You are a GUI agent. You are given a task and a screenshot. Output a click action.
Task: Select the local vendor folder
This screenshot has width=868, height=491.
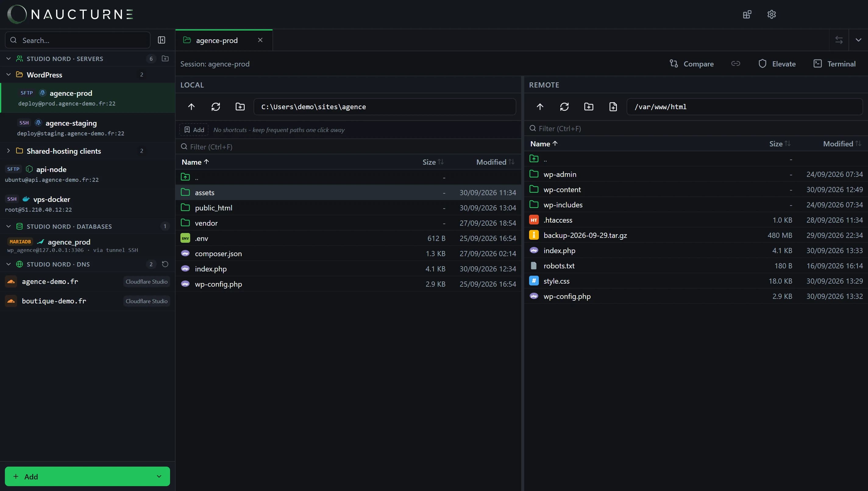348,223
